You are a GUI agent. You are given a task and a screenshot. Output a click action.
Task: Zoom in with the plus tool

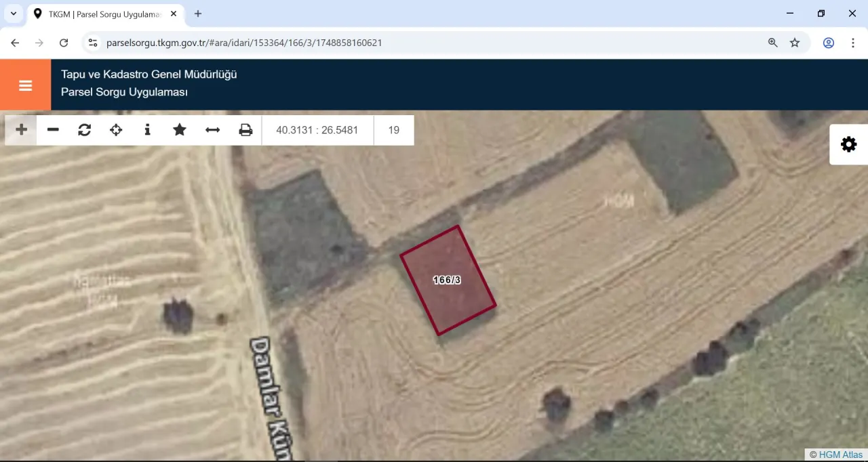coord(22,130)
